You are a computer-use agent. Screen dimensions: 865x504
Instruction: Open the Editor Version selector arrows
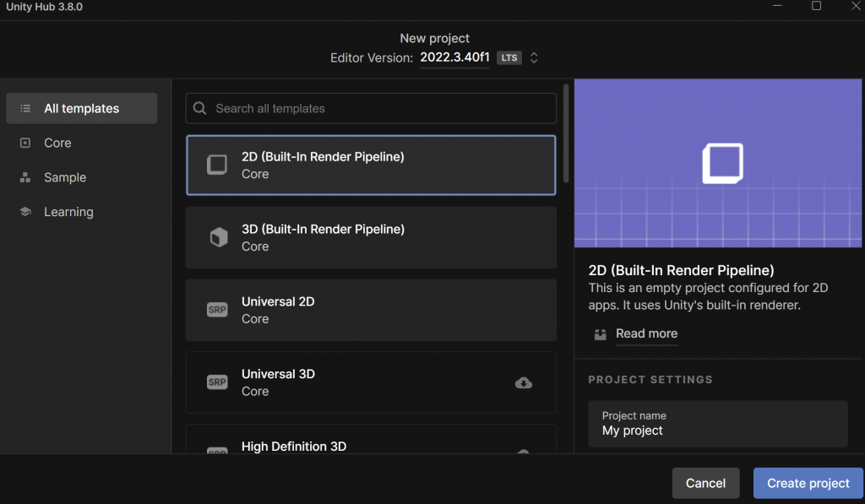(x=534, y=57)
